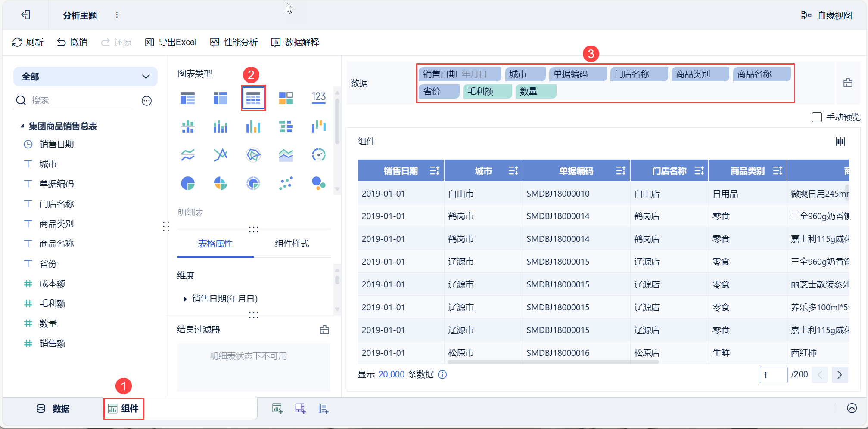Screen dimensions: 868x429
Task: Click the 商品名称 chip in the data bar
Action: pos(762,74)
